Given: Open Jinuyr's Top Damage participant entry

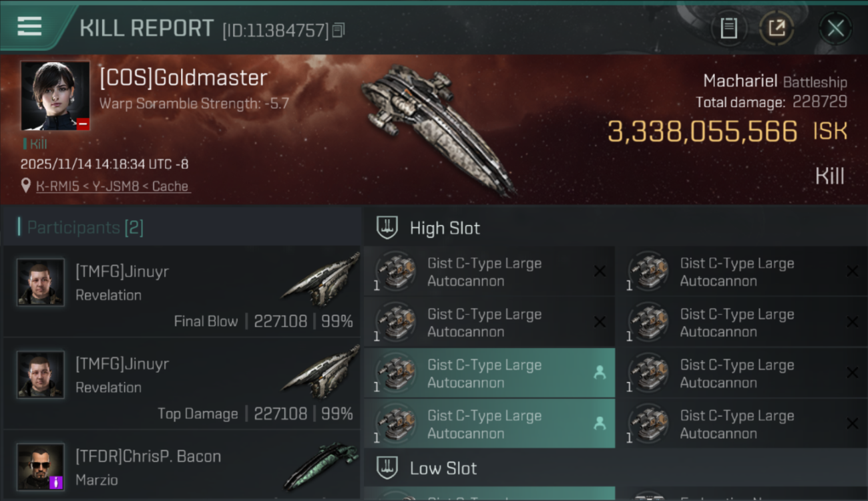Looking at the screenshot, I should tap(182, 383).
